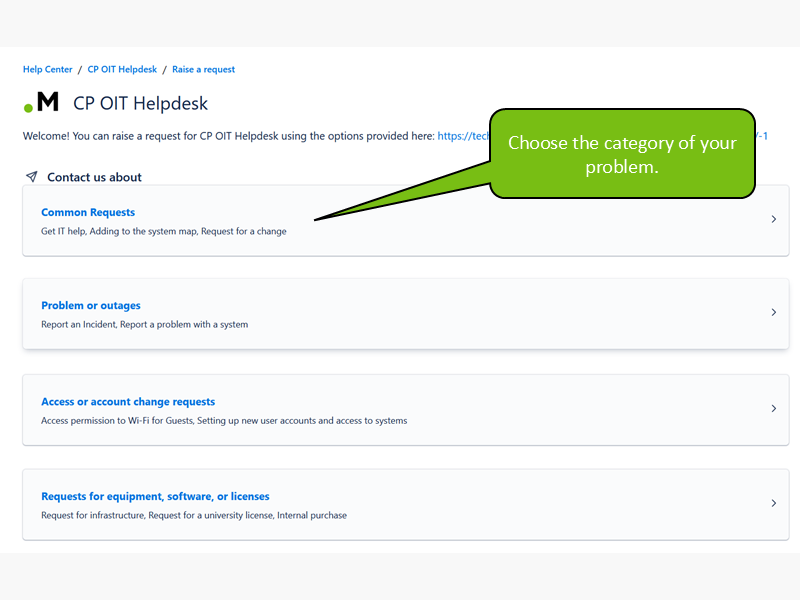This screenshot has width=800, height=600.
Task: Select the Wi-Fi for Guests description card
Action: coord(406,410)
